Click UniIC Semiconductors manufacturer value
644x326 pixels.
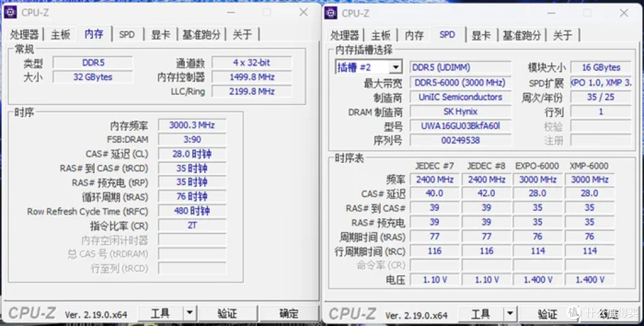(x=460, y=97)
